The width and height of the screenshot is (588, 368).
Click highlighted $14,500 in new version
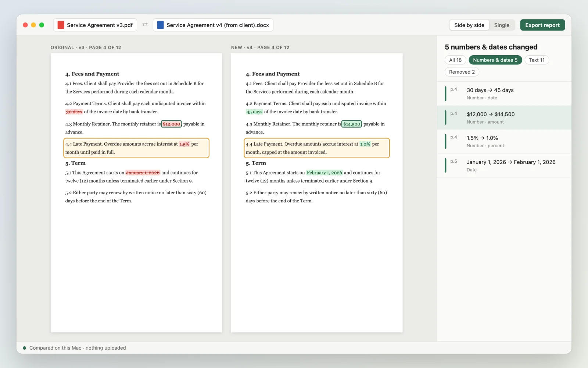[x=352, y=124]
